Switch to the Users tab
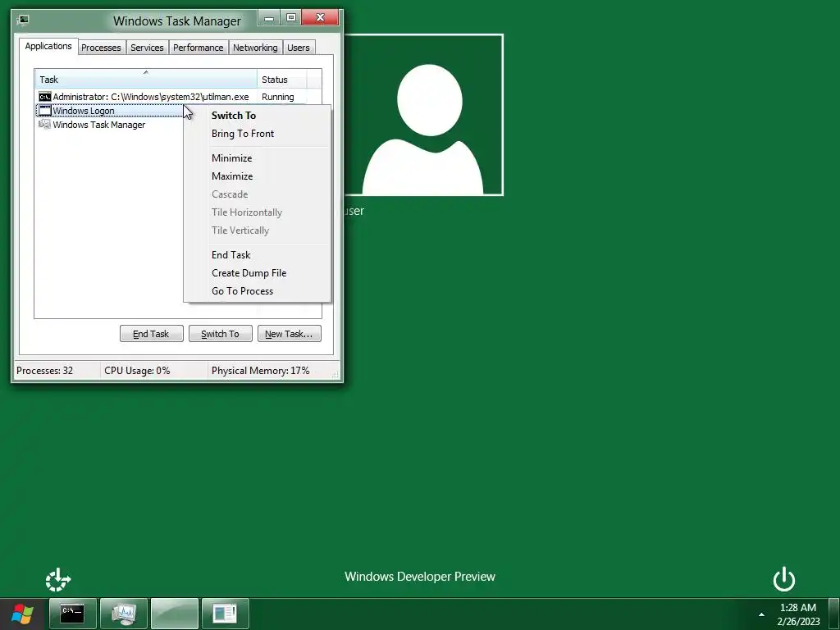This screenshot has height=630, width=840. (x=299, y=48)
